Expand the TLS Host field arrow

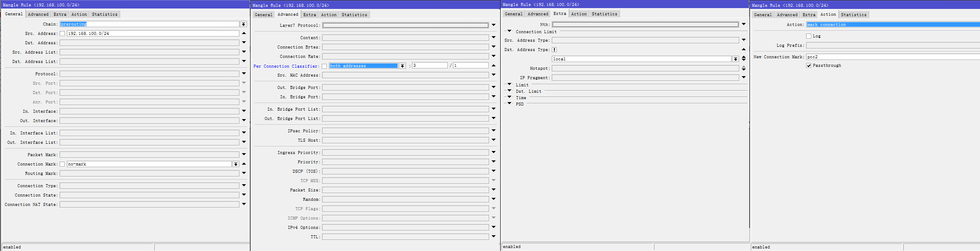click(493, 140)
